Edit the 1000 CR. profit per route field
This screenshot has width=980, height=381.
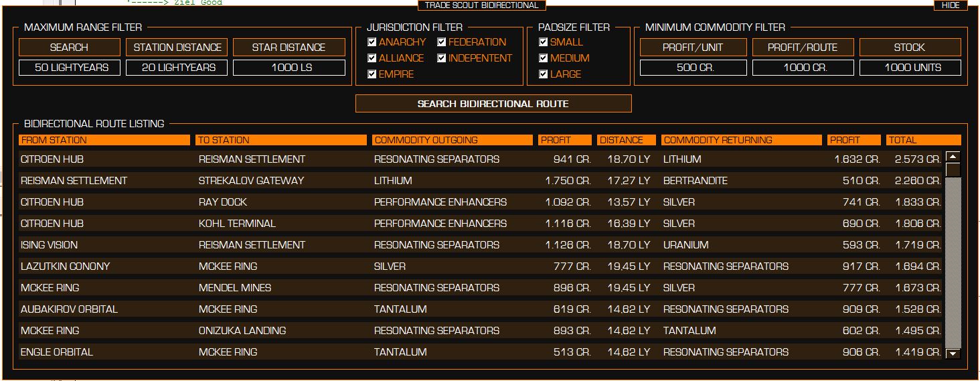[803, 68]
